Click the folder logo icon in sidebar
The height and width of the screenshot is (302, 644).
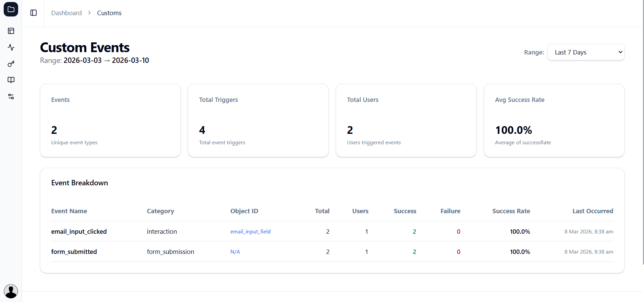tap(11, 9)
